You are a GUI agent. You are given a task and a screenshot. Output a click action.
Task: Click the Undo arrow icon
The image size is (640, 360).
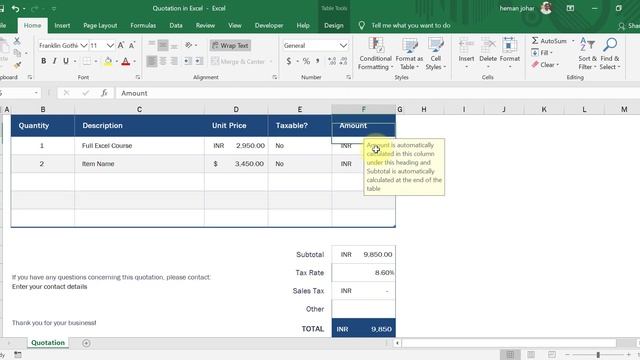(x=16, y=8)
